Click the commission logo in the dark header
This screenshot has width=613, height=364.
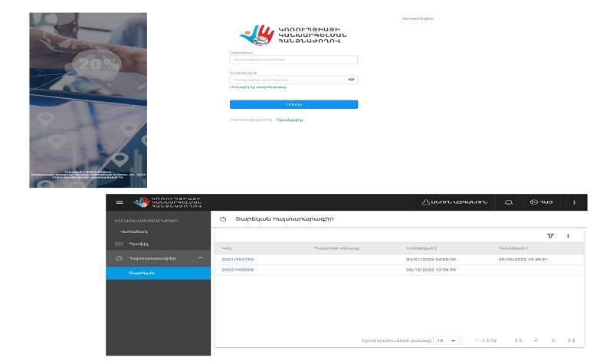pos(167,202)
